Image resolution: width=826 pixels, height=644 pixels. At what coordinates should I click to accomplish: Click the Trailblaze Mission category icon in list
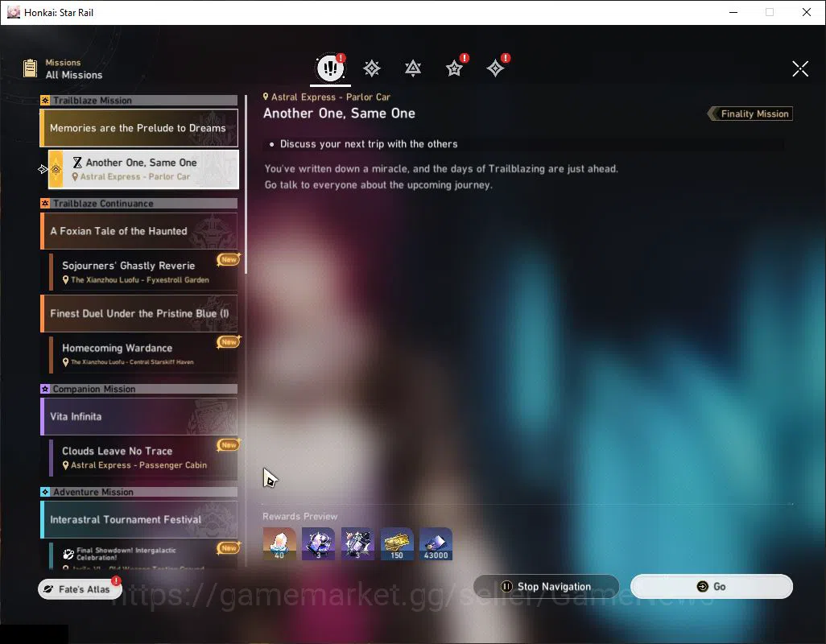tap(45, 100)
